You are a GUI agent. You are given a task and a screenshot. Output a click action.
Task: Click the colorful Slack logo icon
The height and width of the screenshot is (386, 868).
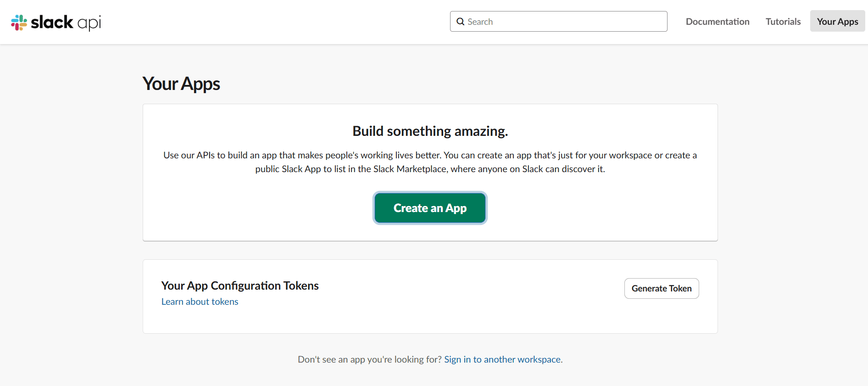click(x=19, y=22)
